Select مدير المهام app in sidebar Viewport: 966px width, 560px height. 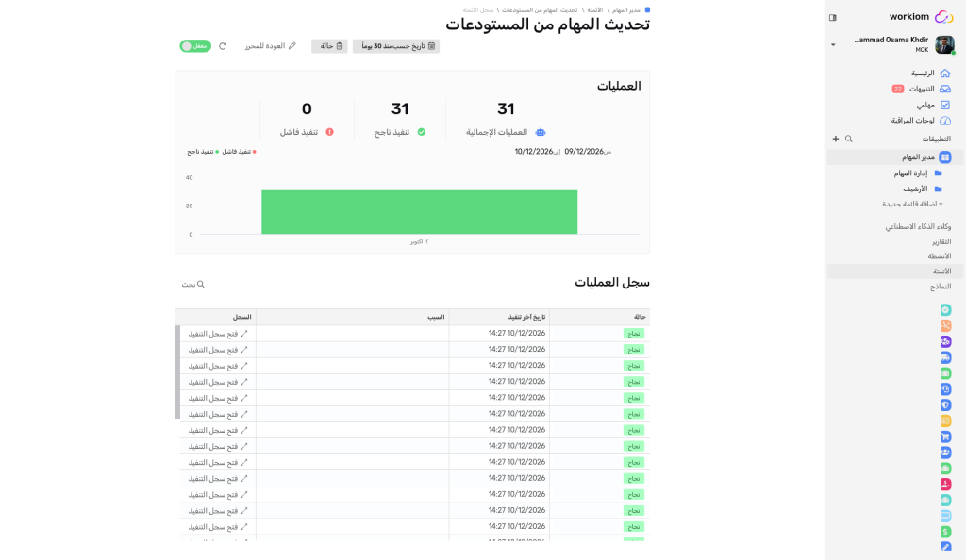(x=895, y=157)
